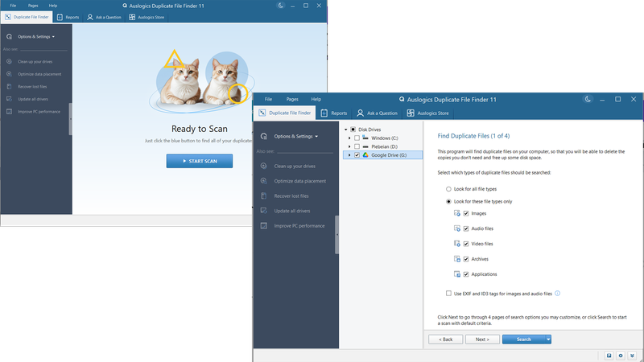This screenshot has height=362, width=644.
Task: Click the START SCAN button
Action: 200,161
